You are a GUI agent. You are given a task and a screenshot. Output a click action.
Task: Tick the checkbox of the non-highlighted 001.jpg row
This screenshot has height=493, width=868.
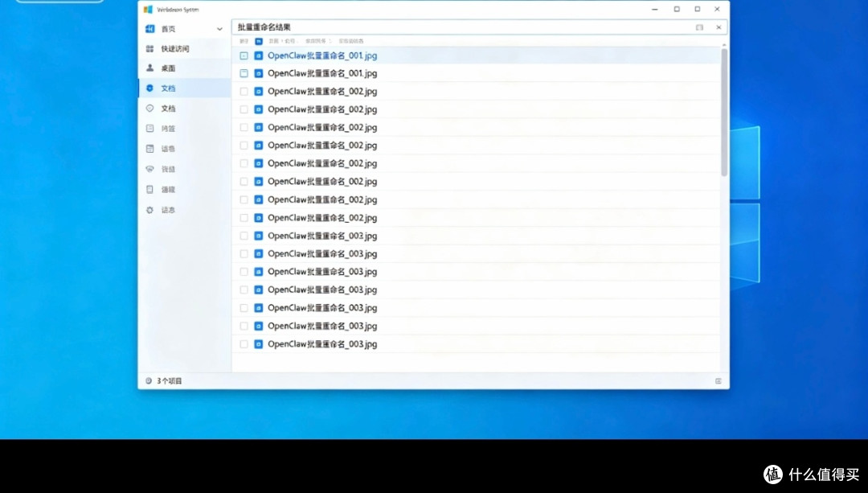(244, 73)
